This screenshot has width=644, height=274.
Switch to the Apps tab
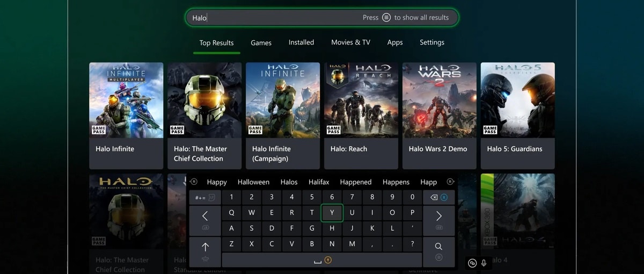(x=395, y=43)
